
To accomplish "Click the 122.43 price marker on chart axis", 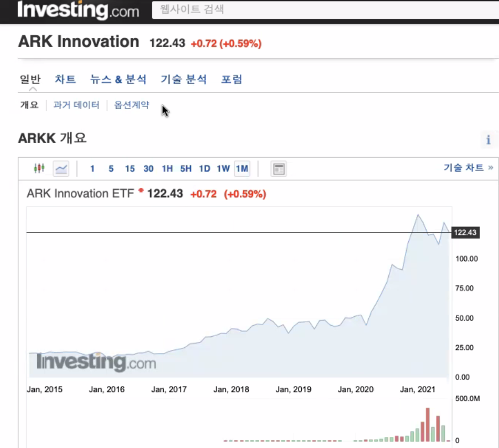I will pos(465,232).
